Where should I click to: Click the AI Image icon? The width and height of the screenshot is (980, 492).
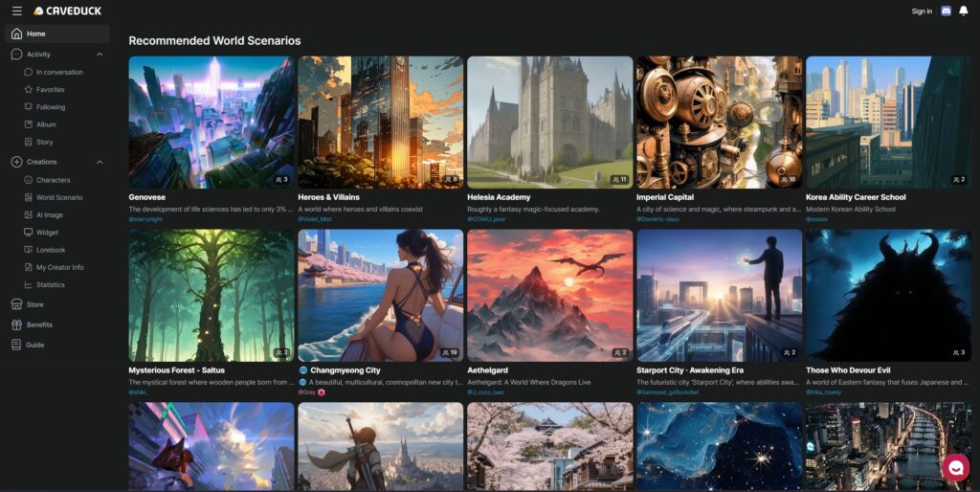[x=28, y=214]
